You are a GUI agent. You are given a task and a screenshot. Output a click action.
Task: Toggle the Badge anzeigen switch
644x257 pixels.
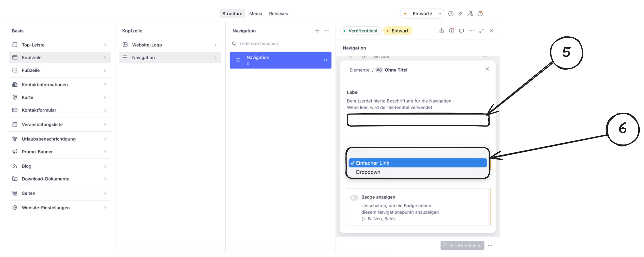pos(354,198)
